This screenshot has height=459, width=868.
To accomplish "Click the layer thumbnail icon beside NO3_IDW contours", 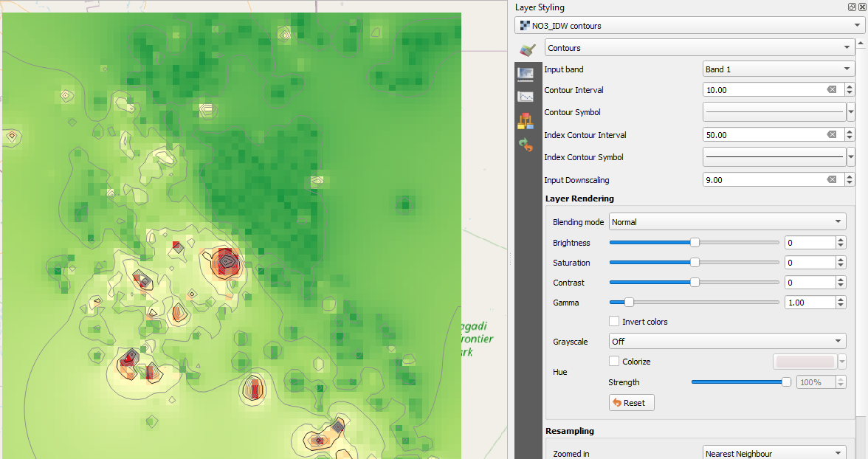I will (526, 25).
